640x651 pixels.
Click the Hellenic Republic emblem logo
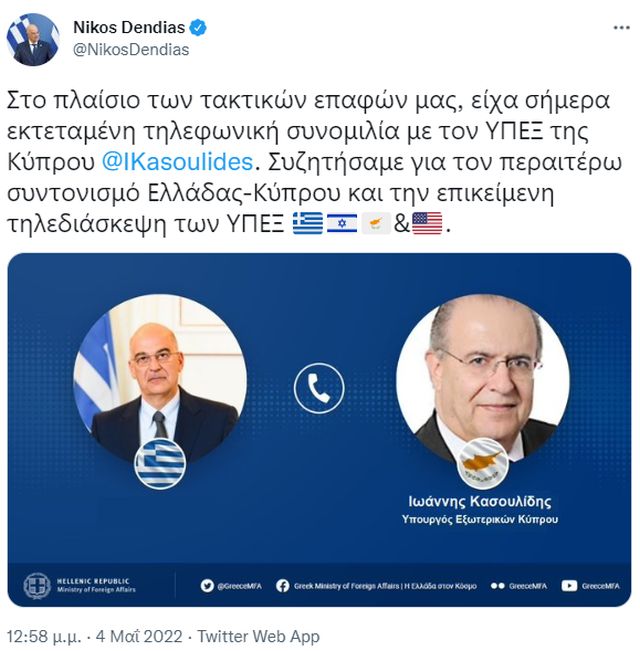pyautogui.click(x=37, y=585)
